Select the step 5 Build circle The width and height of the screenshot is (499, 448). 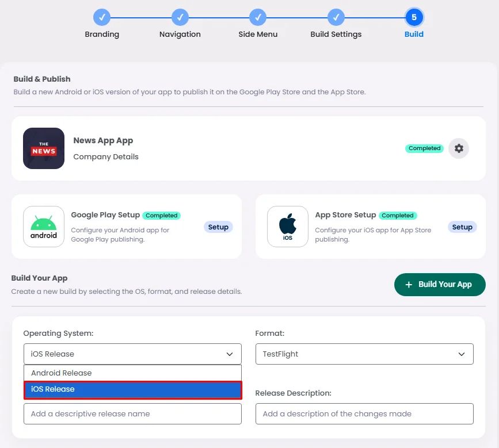414,17
